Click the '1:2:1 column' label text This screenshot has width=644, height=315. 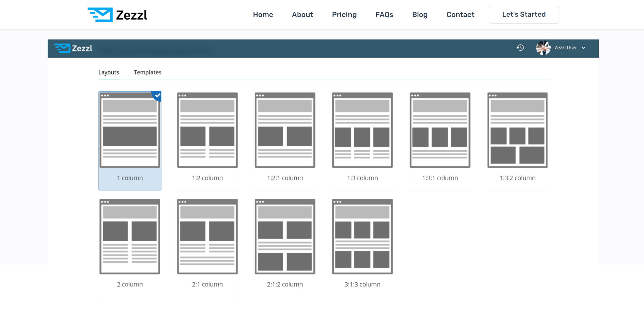coord(285,178)
